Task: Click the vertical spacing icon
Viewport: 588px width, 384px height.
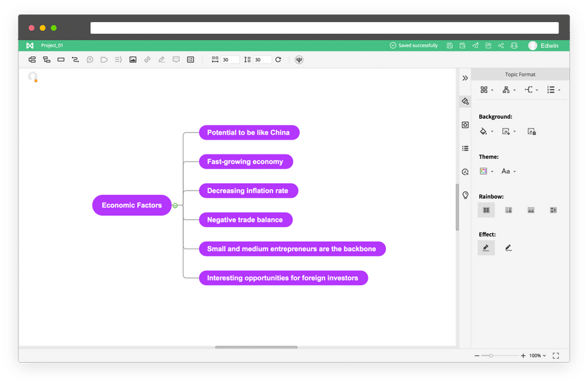Action: [247, 59]
